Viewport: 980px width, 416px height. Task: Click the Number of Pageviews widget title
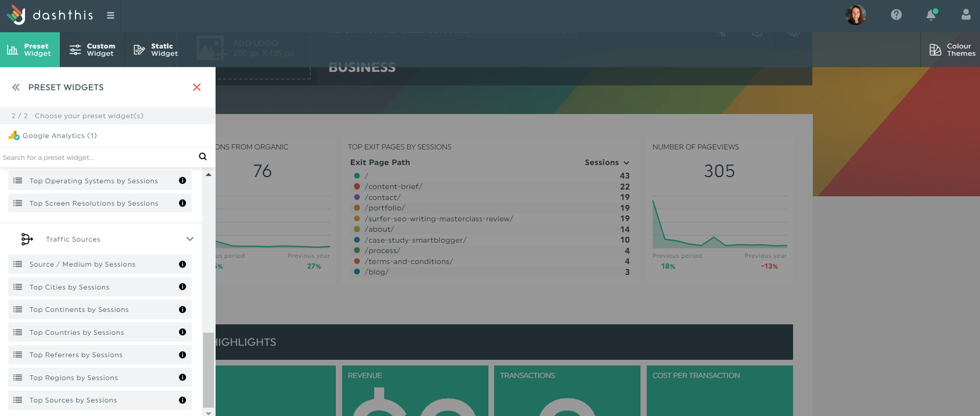pos(696,147)
